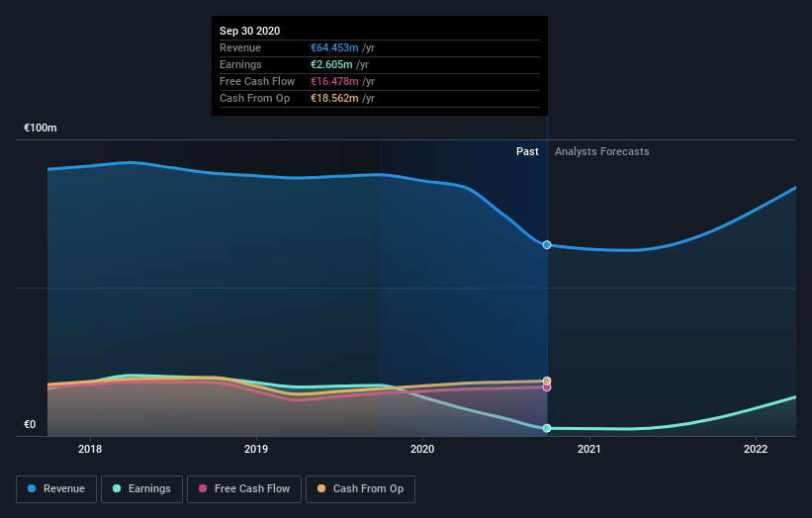
Task: Toggle the Cash From Op legend series
Action: point(360,489)
